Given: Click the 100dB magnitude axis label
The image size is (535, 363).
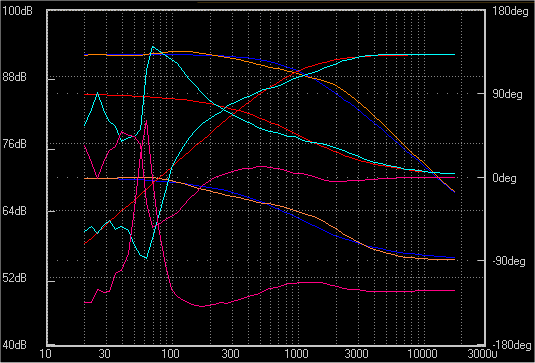Looking at the screenshot, I should click(x=17, y=11).
